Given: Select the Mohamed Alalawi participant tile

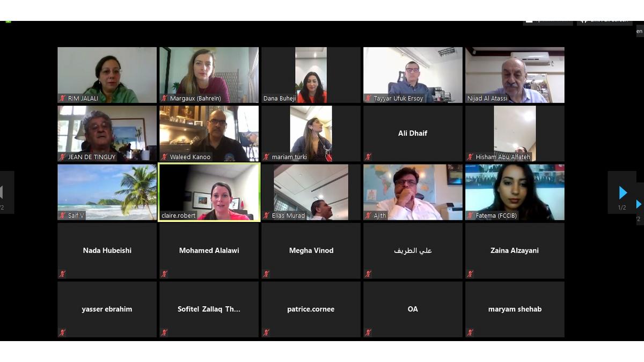Looking at the screenshot, I should pos(209,251).
